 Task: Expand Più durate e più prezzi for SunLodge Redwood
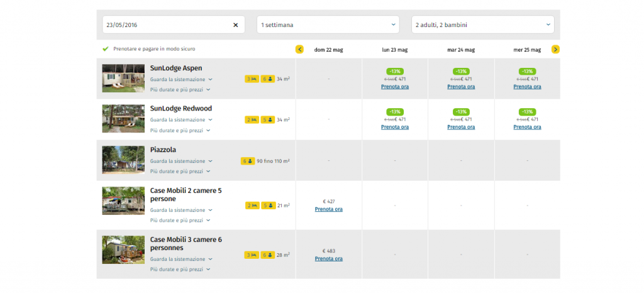pyautogui.click(x=180, y=131)
